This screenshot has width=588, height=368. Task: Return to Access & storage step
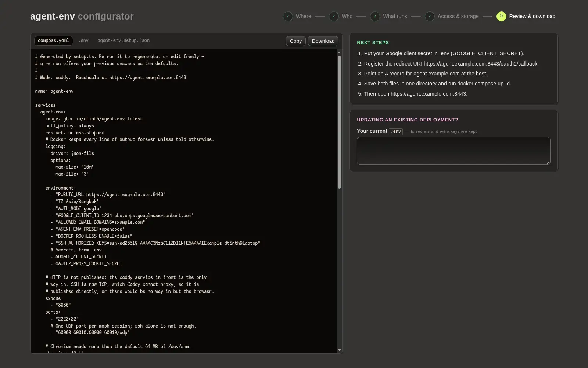(x=452, y=16)
